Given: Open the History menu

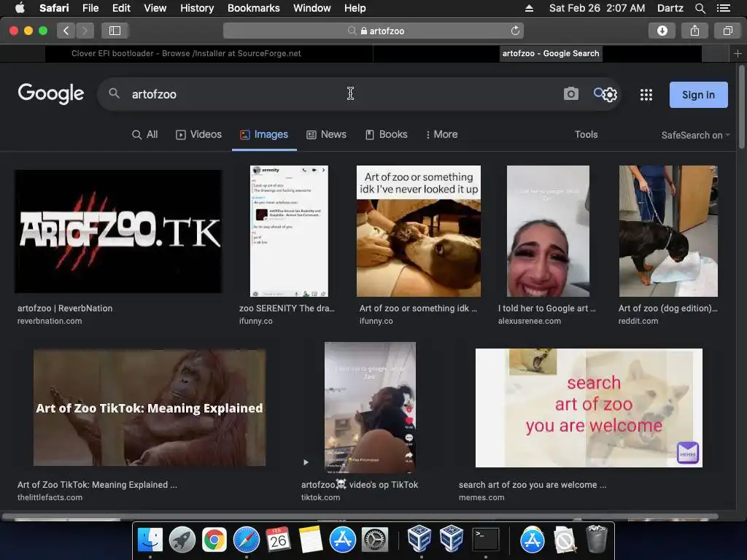Looking at the screenshot, I should (x=197, y=8).
